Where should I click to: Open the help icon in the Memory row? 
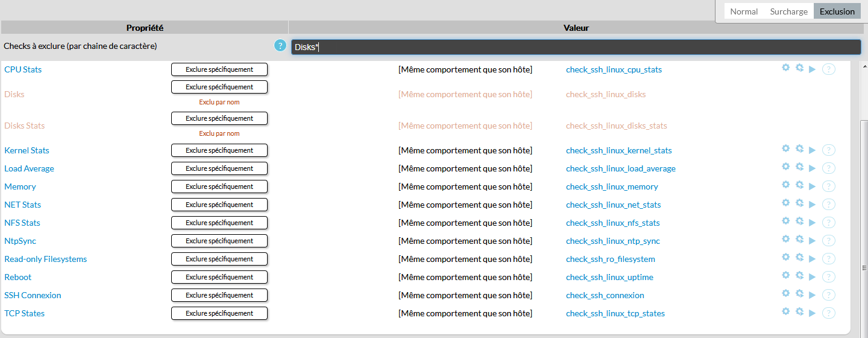(x=829, y=187)
